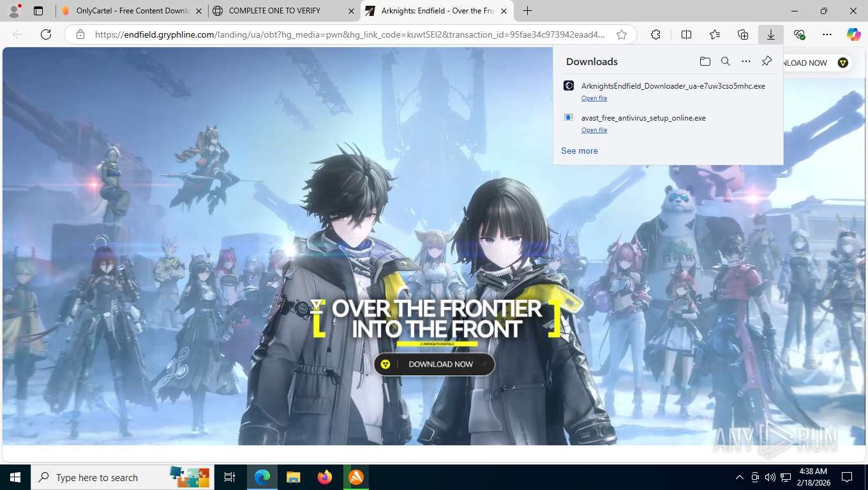Close the COMPLETE ONE TO VERIFY tab
Screen dimensions: 868x490
coord(351,11)
